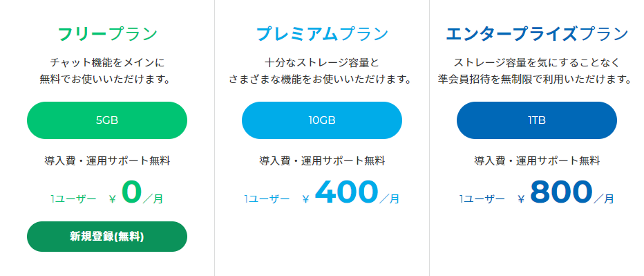Viewport: 644px width, 276px height.
Task: Click 導入費・運用サポート無料 under free plan
Action: click(107, 161)
